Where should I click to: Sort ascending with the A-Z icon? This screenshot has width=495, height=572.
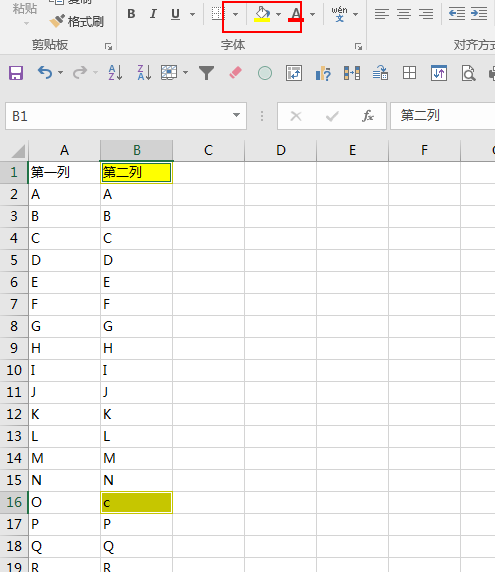pos(115,73)
